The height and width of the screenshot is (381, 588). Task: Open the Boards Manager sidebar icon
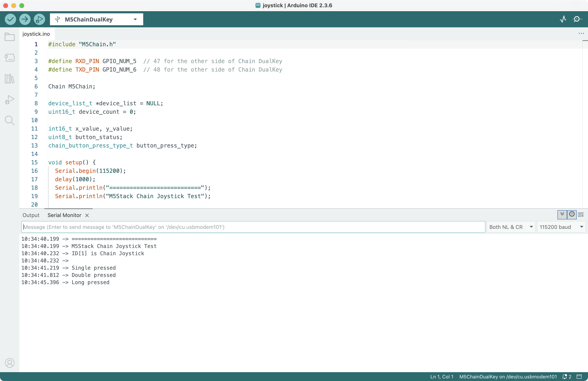10,58
